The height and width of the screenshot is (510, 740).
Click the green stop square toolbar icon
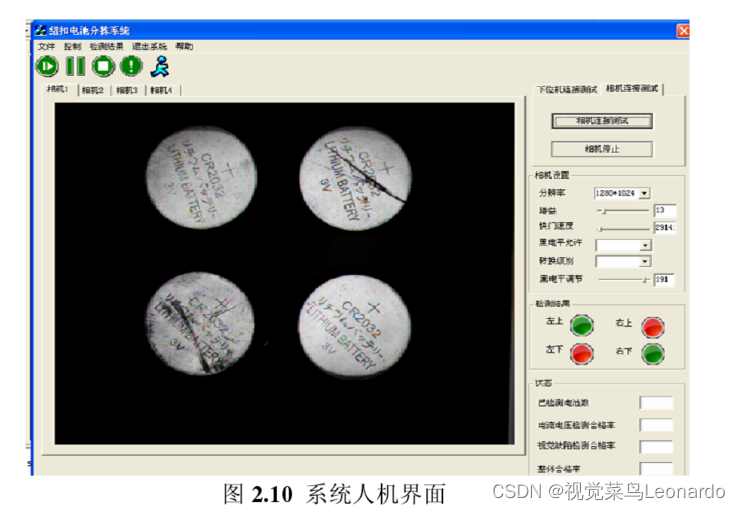tap(103, 66)
